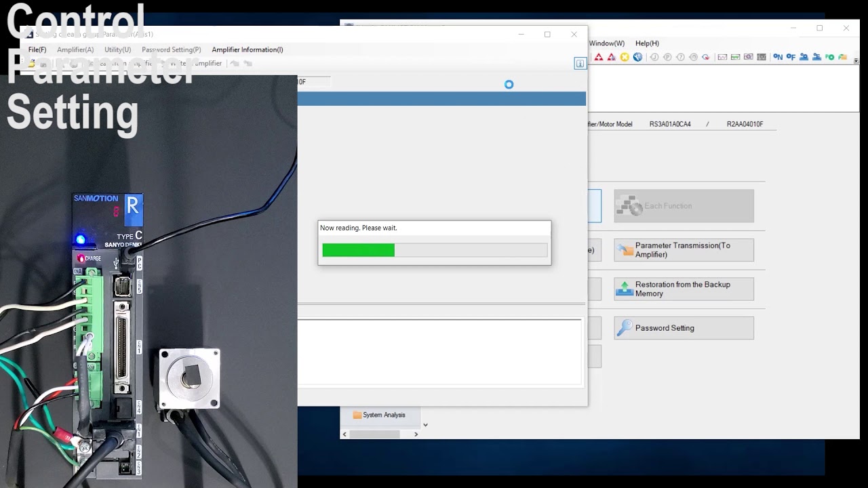The image size is (868, 488).
Task: Click the third monitor display icon
Action: tap(748, 57)
